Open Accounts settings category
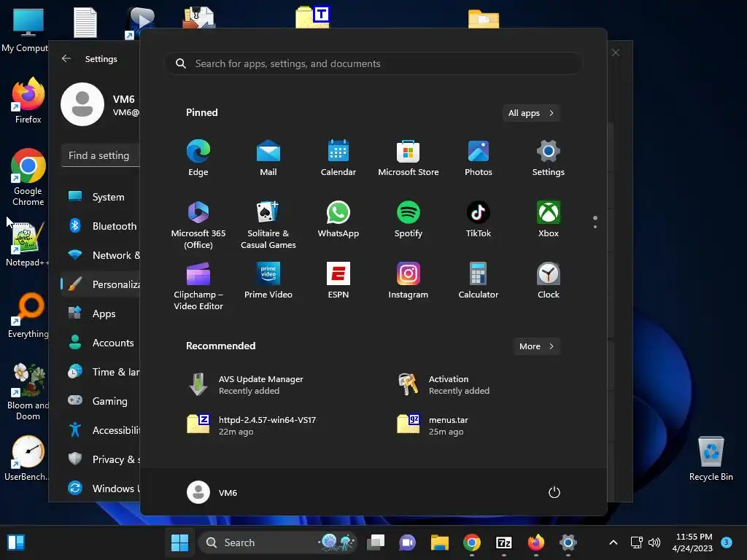 click(x=100, y=343)
